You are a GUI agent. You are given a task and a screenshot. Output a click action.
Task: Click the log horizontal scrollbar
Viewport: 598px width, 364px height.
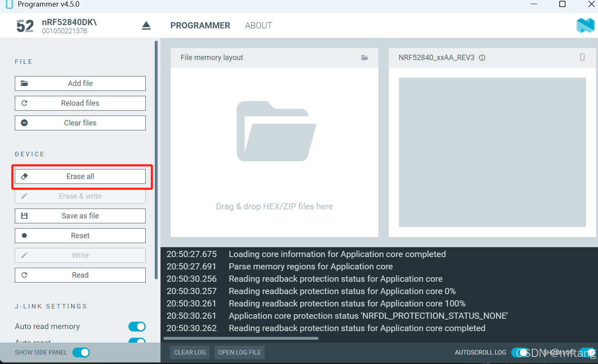point(241,338)
